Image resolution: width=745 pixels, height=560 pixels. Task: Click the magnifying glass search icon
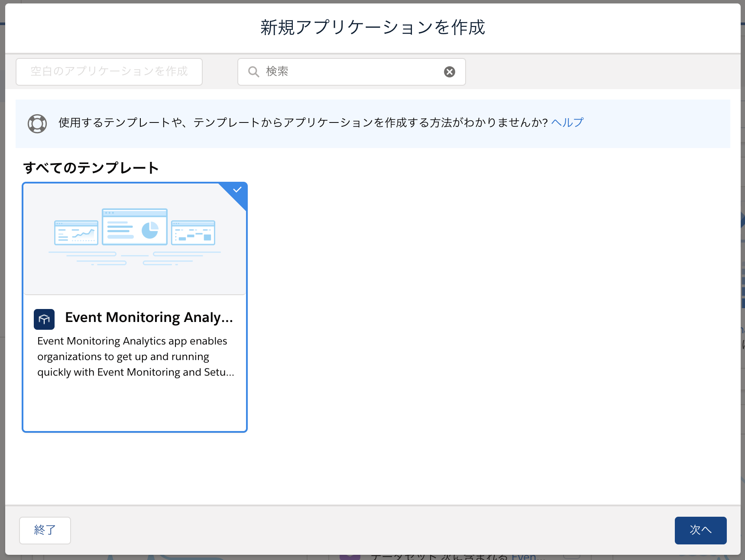click(x=253, y=72)
